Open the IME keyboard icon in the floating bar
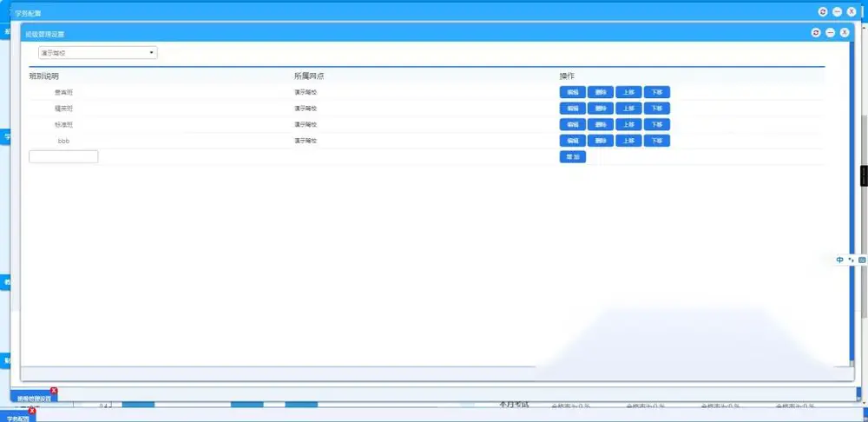The image size is (868, 422). (861, 260)
